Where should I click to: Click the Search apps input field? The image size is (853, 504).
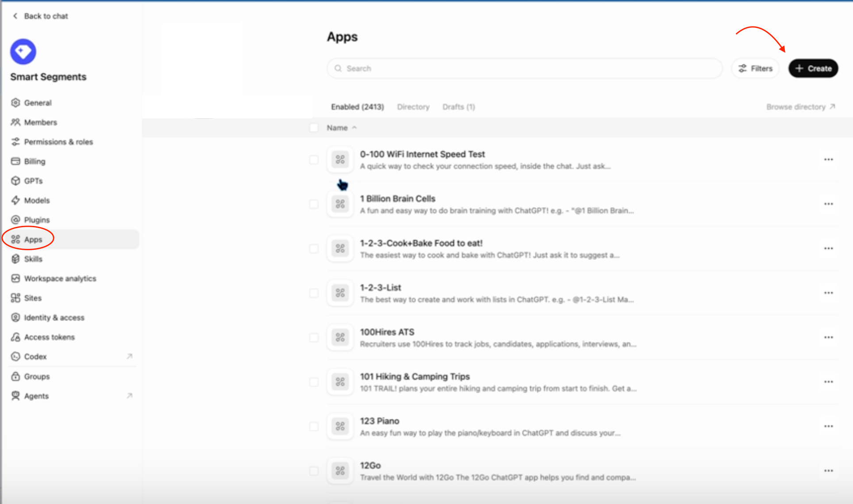point(525,69)
